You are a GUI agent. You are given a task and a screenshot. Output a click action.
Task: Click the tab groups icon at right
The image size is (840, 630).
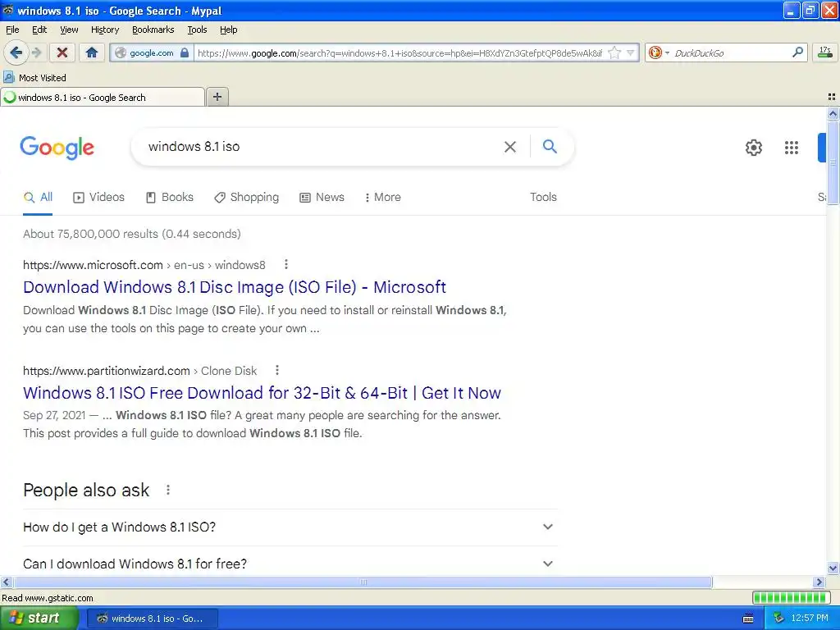click(x=832, y=97)
